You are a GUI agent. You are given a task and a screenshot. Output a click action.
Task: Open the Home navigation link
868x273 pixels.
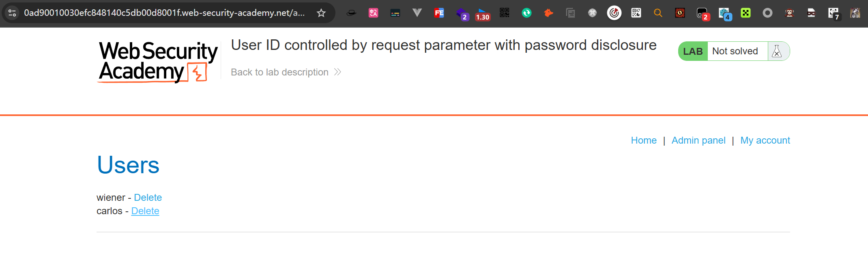[x=644, y=140]
